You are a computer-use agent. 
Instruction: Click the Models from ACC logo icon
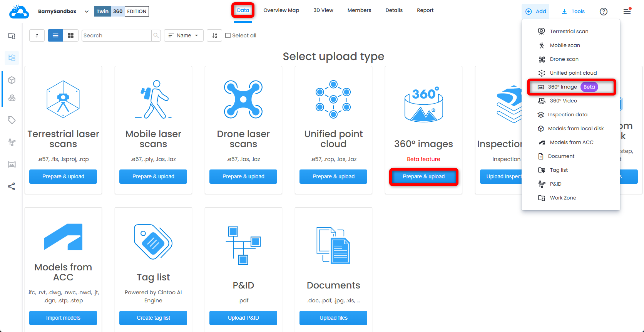(x=63, y=236)
